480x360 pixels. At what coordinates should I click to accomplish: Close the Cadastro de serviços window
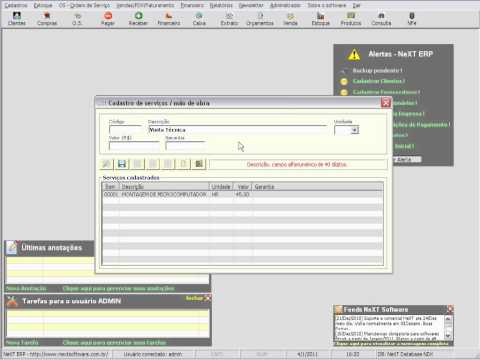[386, 103]
